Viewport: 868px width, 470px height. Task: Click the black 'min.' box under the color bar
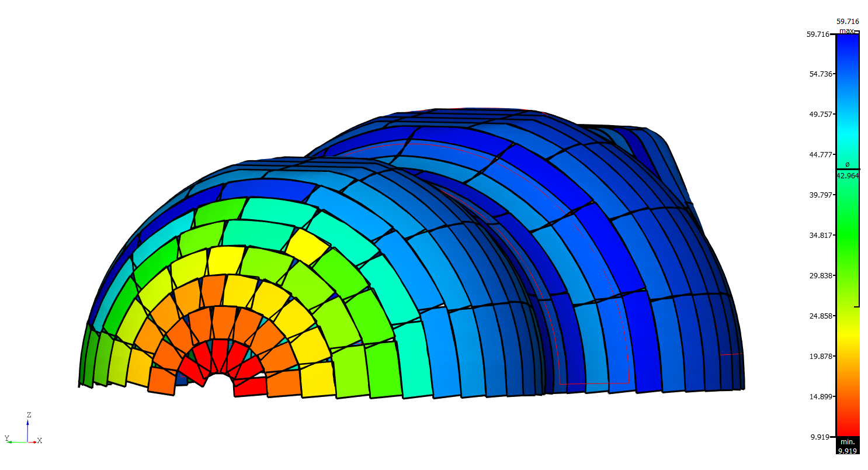(848, 445)
